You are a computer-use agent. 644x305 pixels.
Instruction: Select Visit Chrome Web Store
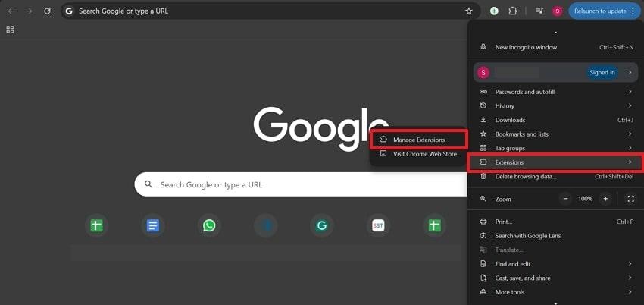coord(418,154)
